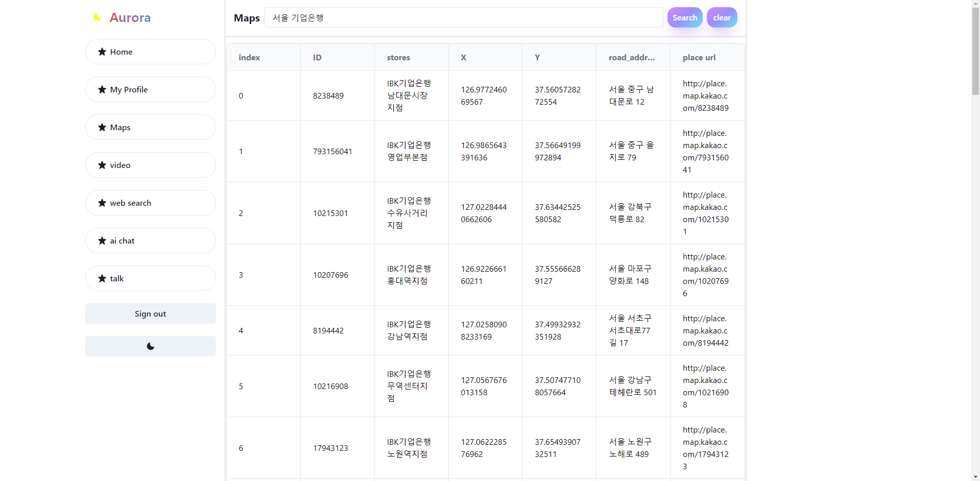Click place url ending in 793156041

tap(706, 151)
